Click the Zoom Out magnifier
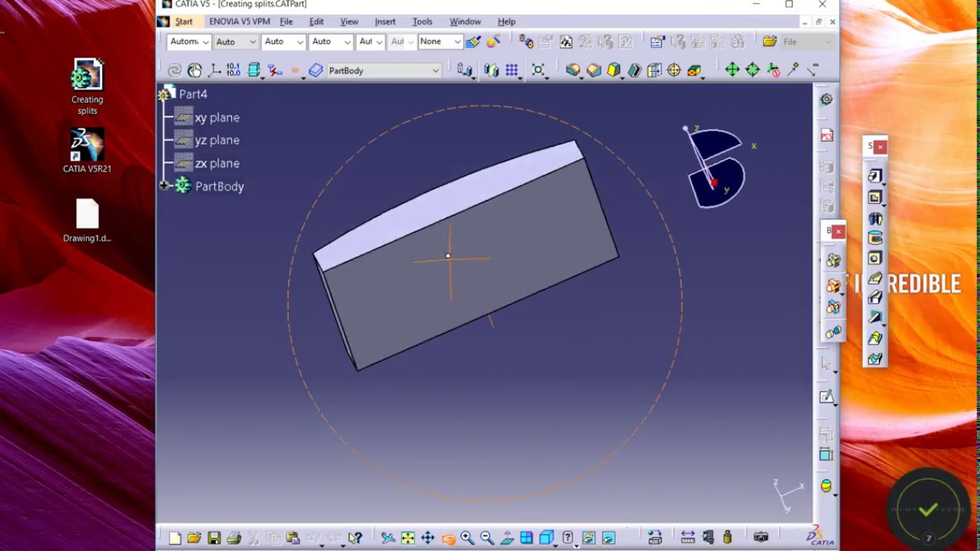980x551 pixels. [487, 538]
